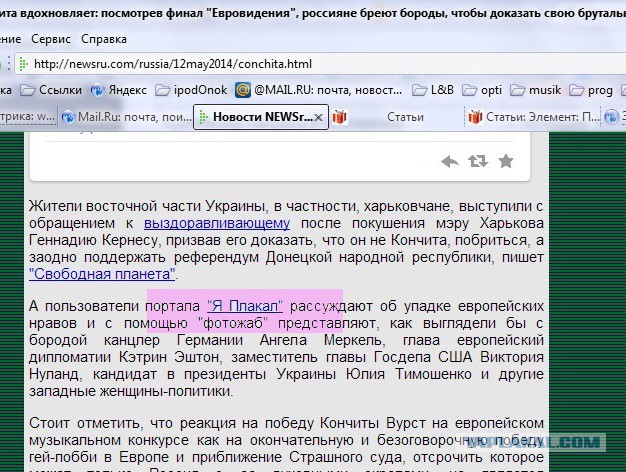Open the musik bookmarks folder

click(x=535, y=90)
